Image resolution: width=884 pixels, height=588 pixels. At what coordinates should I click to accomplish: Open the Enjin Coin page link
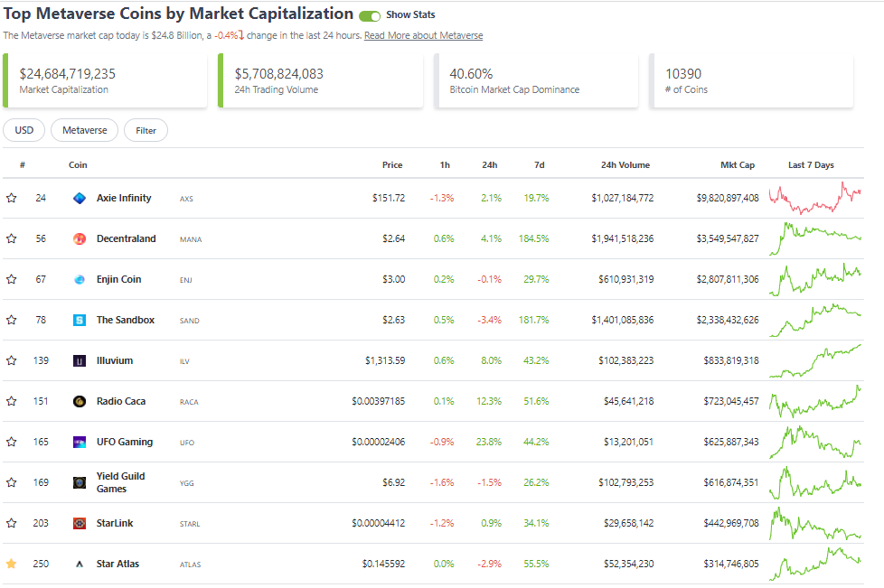[119, 279]
